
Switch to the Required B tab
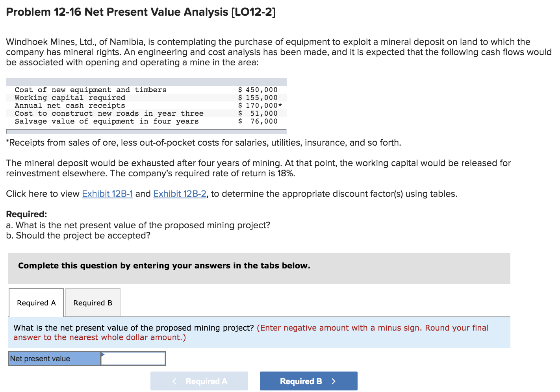[x=92, y=302]
